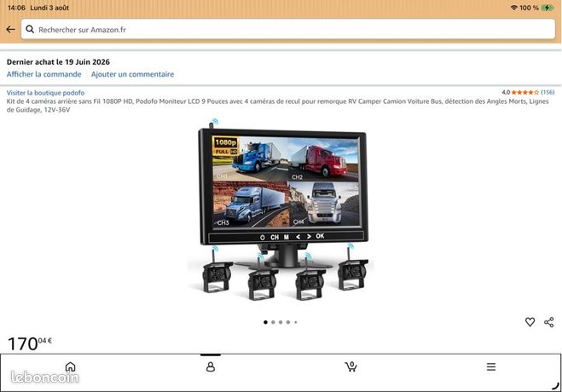
Task: Go to Home tab icon
Action: [70, 366]
